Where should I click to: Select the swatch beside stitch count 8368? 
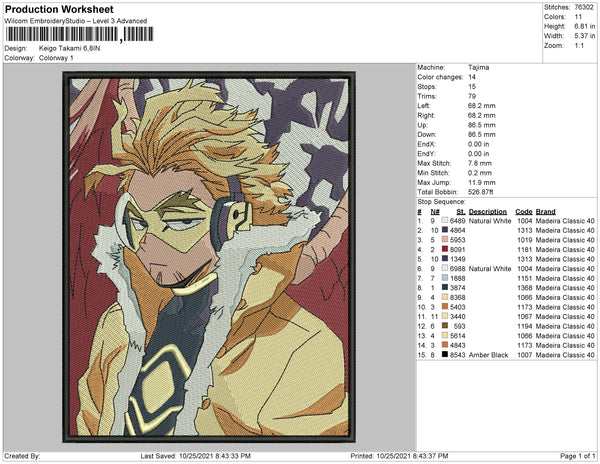pyautogui.click(x=444, y=297)
